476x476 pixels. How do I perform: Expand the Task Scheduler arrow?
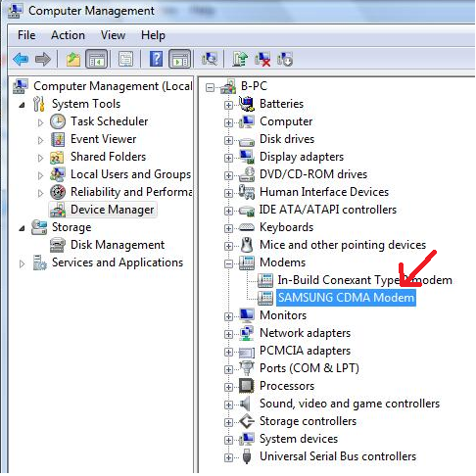click(40, 122)
